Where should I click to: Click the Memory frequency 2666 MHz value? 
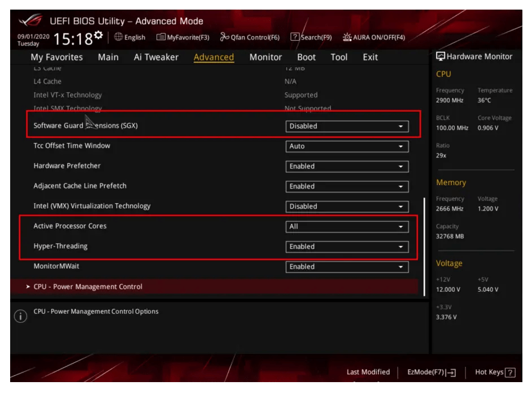tap(450, 209)
